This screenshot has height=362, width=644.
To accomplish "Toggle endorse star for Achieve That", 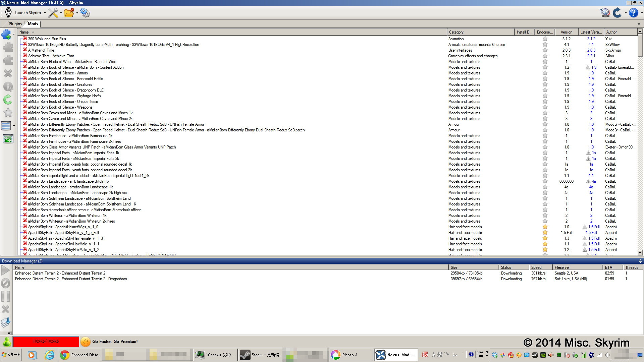I will point(545,56).
